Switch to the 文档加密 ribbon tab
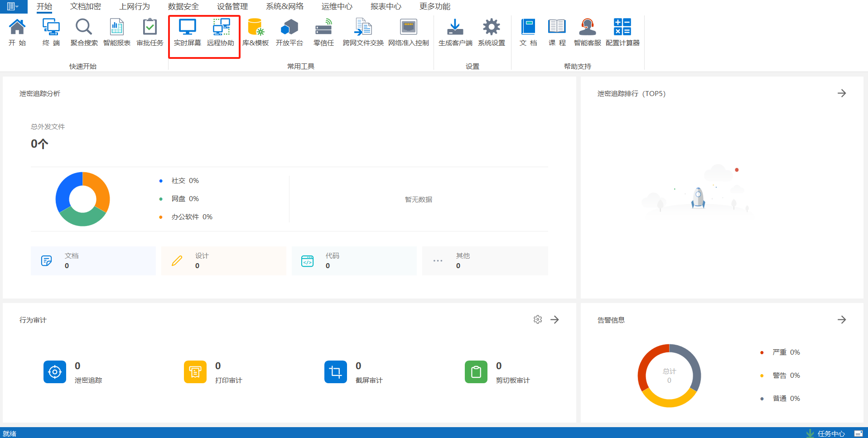The height and width of the screenshot is (438, 868). [86, 6]
